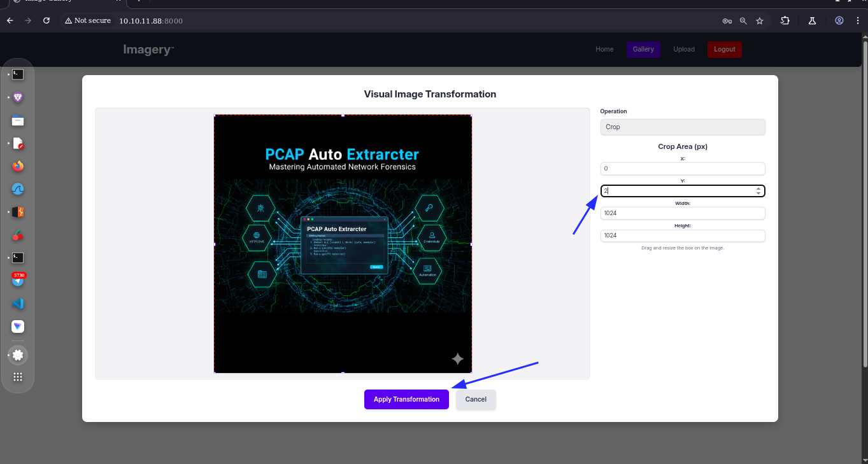Bookmark this page with the star icon
Viewport: 868px width, 464px height.
pos(760,20)
